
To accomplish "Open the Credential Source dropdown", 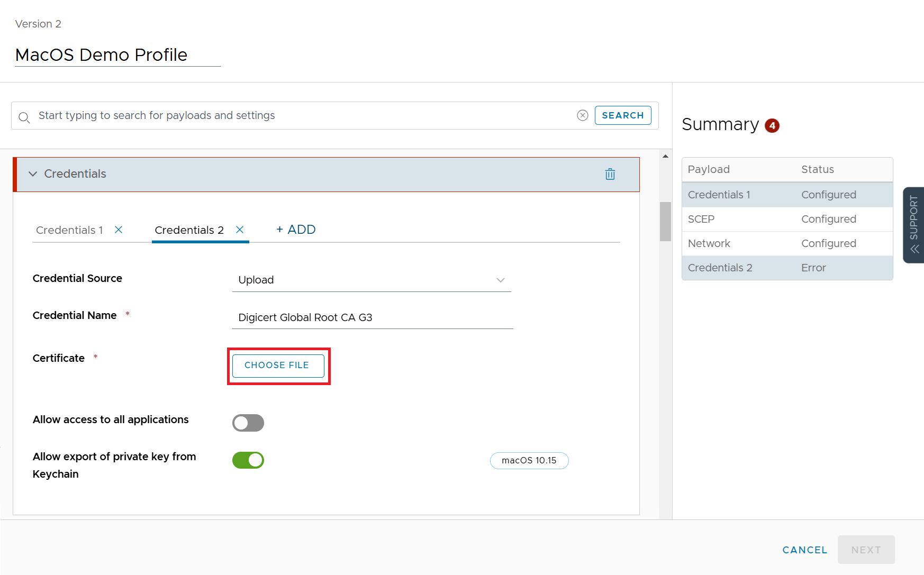I will (x=372, y=280).
